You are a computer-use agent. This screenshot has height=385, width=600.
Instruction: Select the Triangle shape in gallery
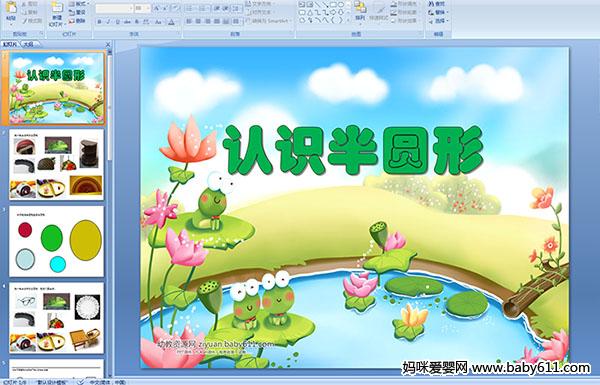click(x=310, y=12)
